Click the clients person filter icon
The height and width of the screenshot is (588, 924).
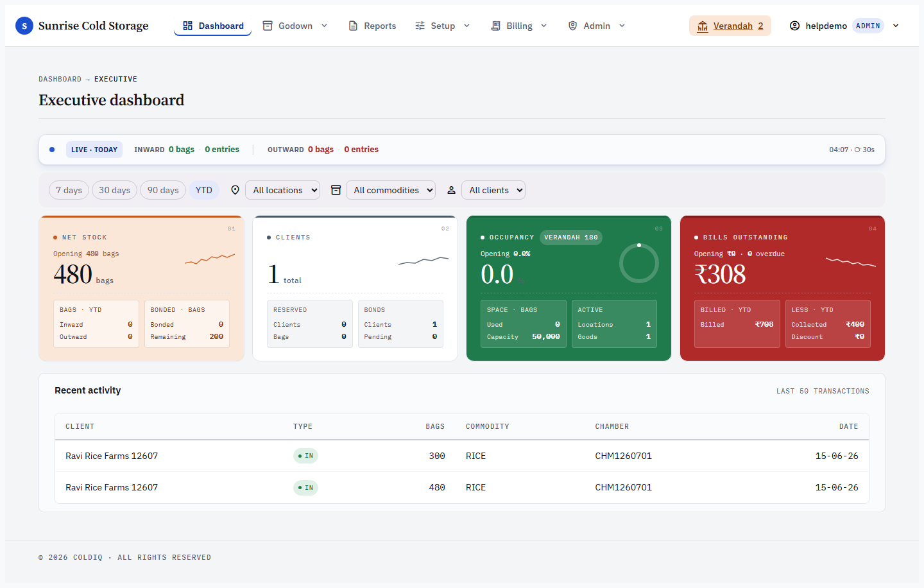pyautogui.click(x=451, y=190)
